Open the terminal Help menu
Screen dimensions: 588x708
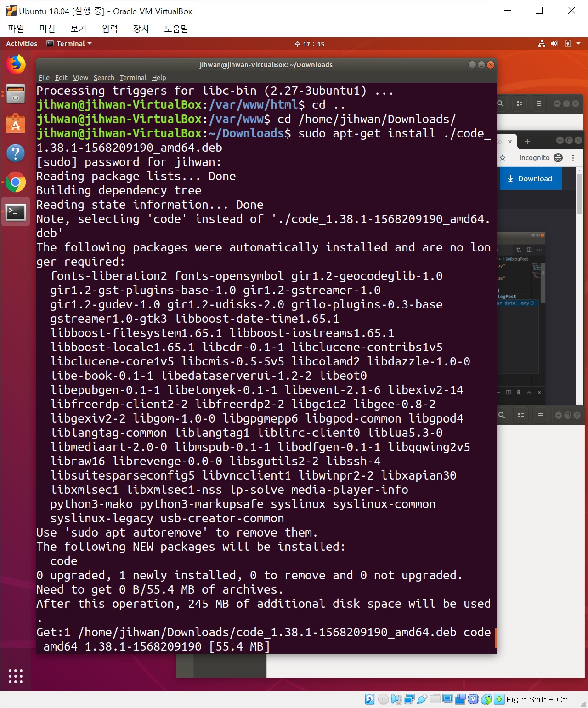coord(159,78)
